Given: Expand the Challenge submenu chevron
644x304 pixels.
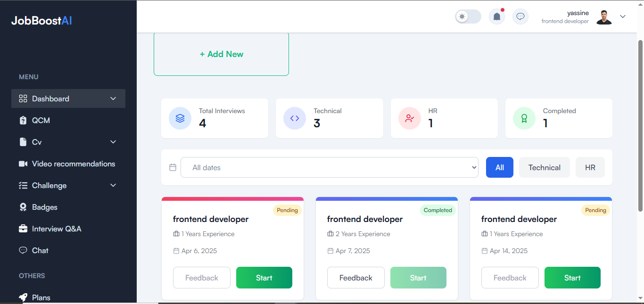Looking at the screenshot, I should pos(113,185).
